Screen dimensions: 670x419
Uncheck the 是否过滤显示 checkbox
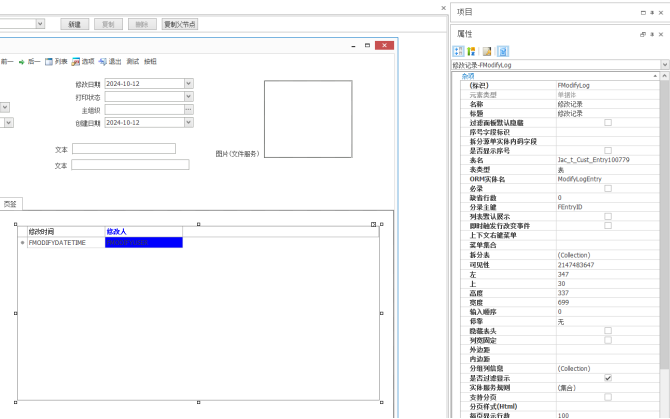[x=608, y=378]
